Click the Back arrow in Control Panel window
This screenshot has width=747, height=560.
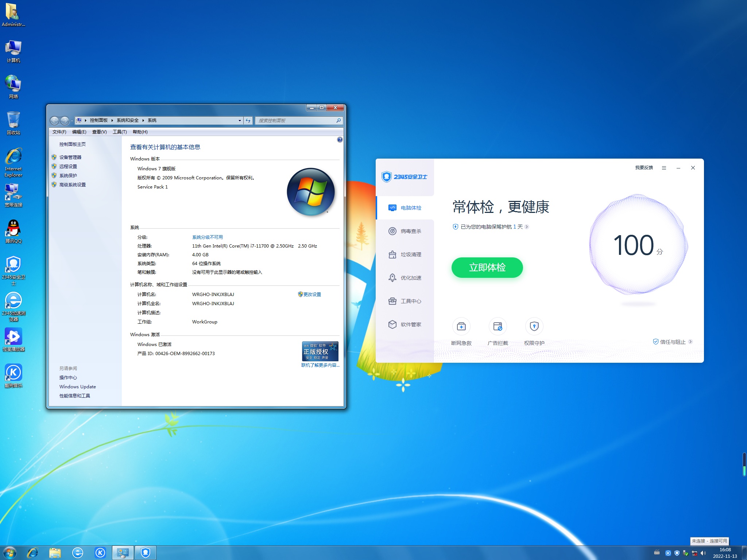coord(54,120)
